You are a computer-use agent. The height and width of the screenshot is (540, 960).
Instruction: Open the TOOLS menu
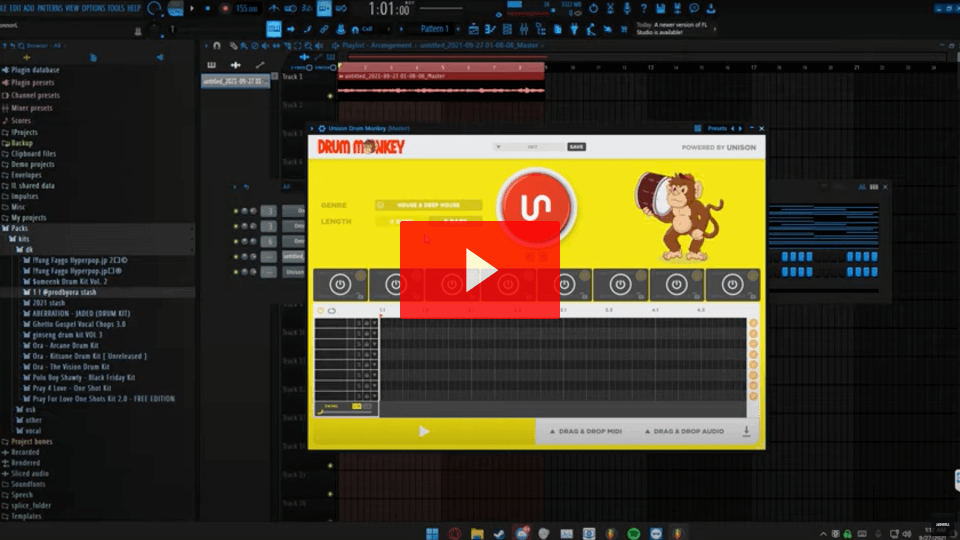(x=116, y=8)
